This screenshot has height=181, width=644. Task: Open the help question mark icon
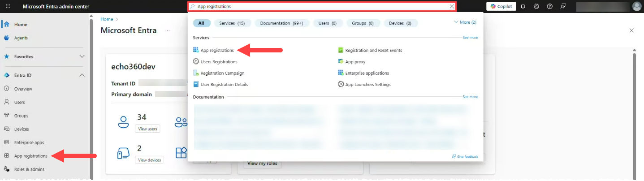[550, 6]
